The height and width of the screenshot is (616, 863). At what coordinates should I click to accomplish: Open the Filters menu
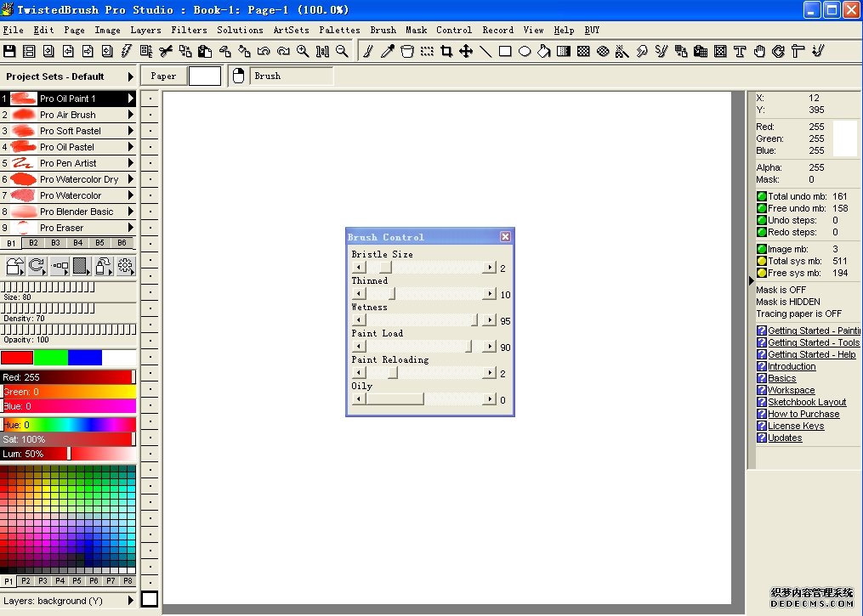[x=189, y=30]
